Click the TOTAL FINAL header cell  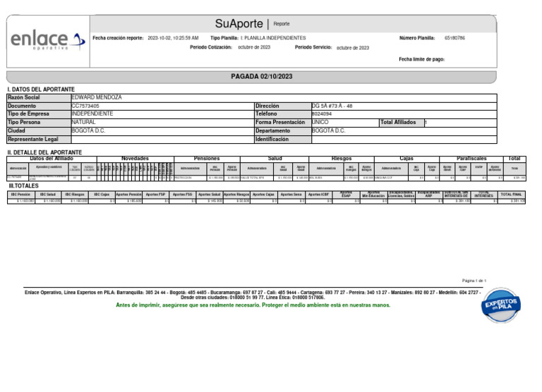coord(511,195)
